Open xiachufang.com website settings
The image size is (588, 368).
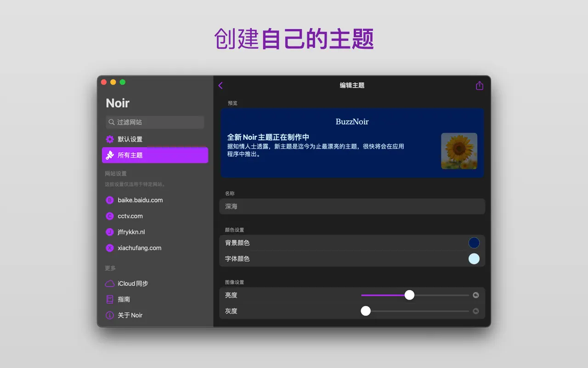tap(155, 248)
